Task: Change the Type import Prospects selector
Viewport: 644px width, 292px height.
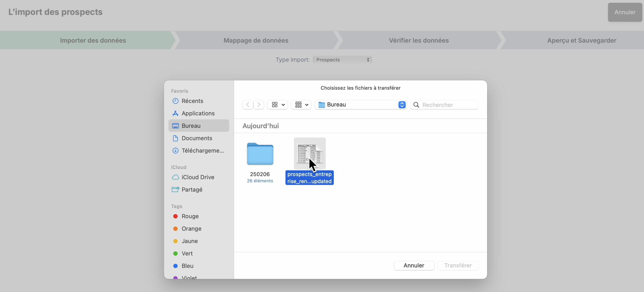Action: pos(342,60)
